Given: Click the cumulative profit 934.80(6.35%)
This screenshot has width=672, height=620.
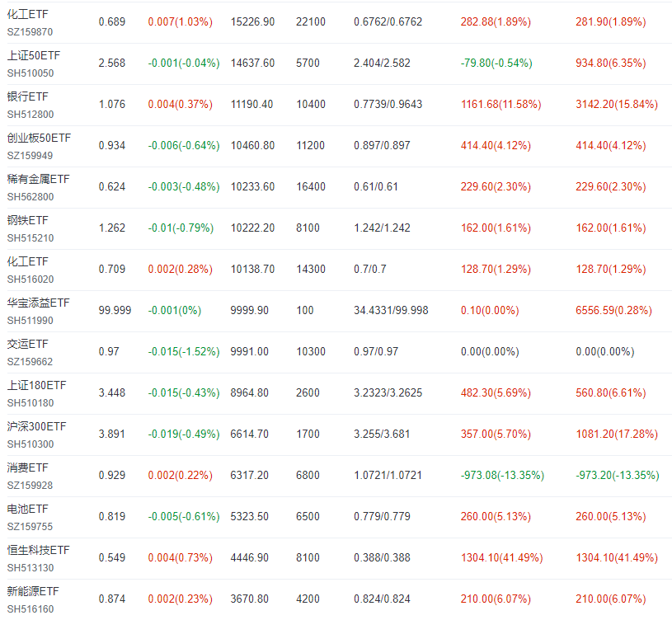Looking at the screenshot, I should click(611, 63).
